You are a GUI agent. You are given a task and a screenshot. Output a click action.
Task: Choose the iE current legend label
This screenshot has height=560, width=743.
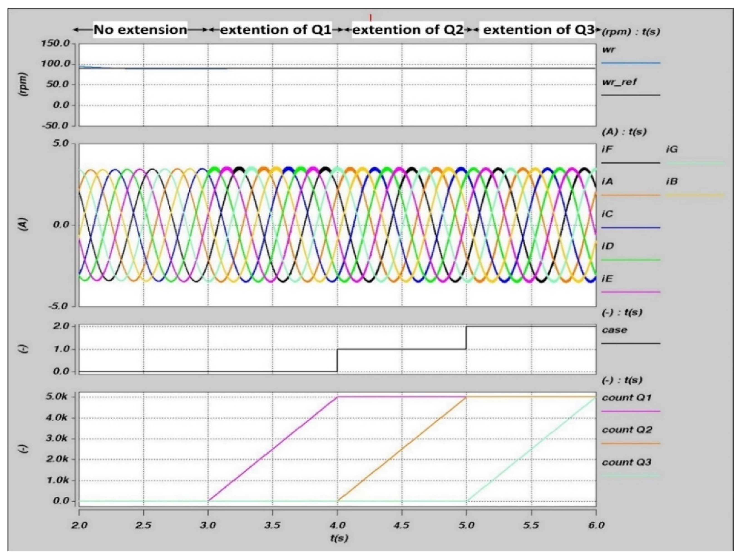(x=607, y=278)
